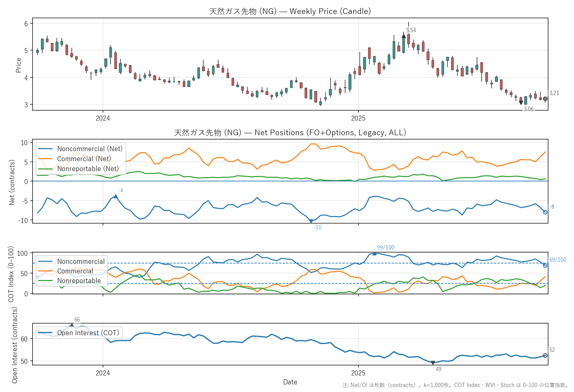Viewport: 574px width, 392px height.
Task: Click Noncommercial (Net) blue legend line
Action: pyautogui.click(x=45, y=149)
